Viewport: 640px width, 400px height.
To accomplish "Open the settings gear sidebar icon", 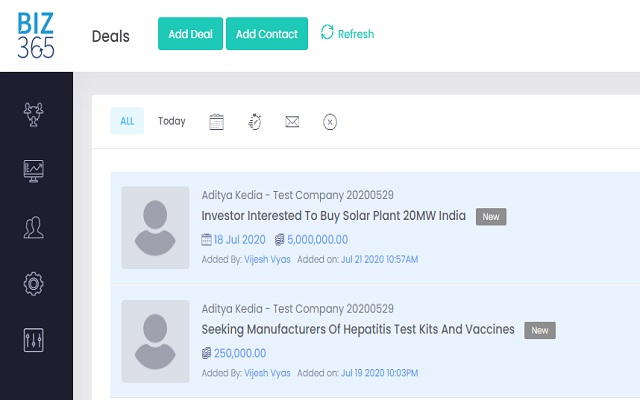I will coord(33,284).
